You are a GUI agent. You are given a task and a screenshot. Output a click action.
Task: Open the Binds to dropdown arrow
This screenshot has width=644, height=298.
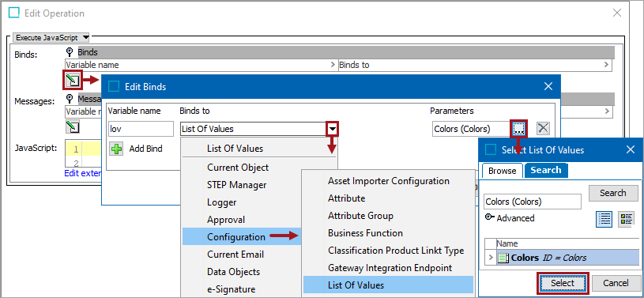[332, 129]
